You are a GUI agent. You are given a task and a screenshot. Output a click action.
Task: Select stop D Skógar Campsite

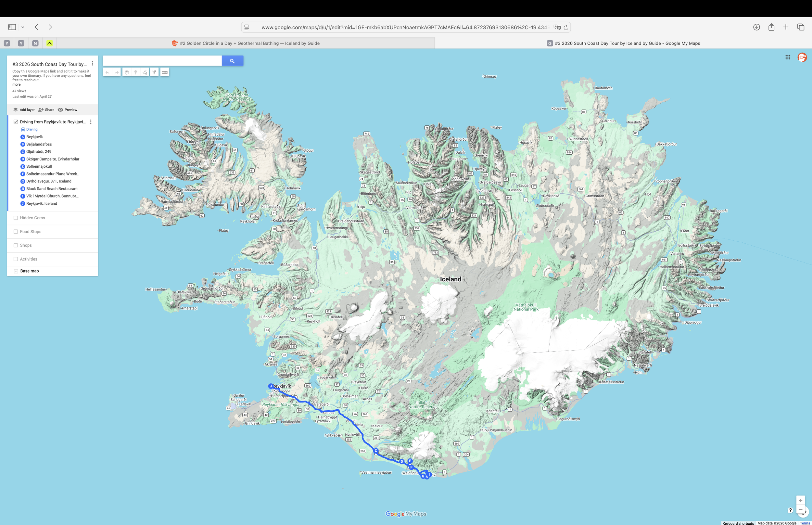(x=53, y=159)
